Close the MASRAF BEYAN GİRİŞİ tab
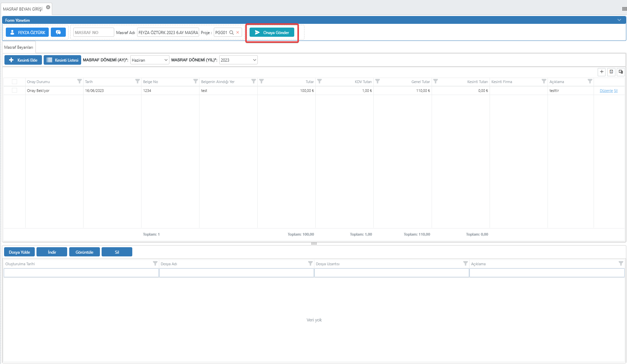The image size is (627, 364). click(x=48, y=7)
